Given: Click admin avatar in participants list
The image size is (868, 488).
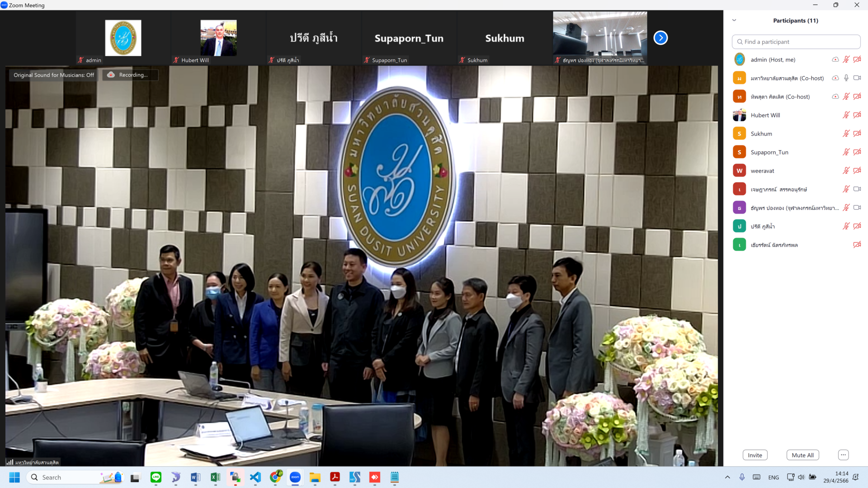Looking at the screenshot, I should 739,60.
